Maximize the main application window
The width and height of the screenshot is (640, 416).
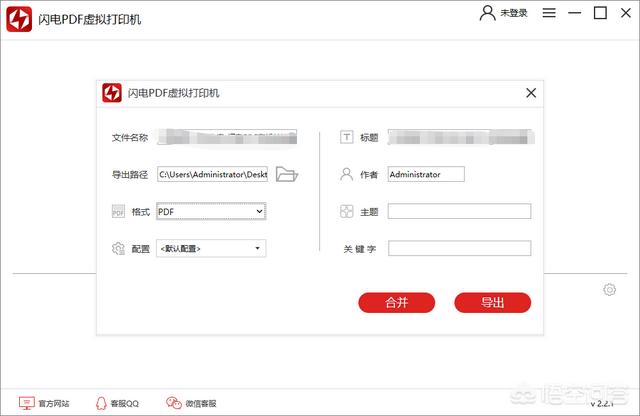[600, 13]
